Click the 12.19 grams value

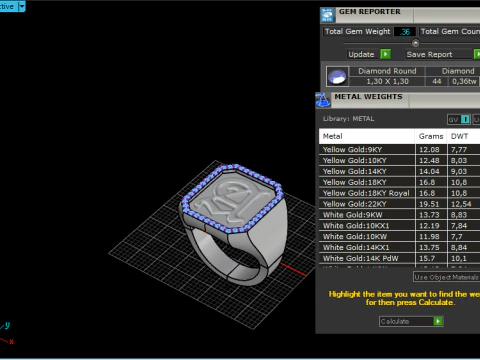click(429, 226)
